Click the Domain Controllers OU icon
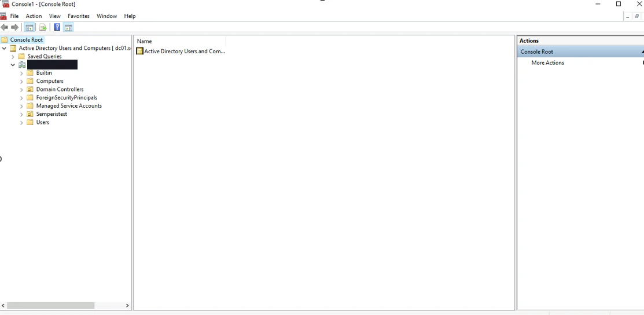The width and height of the screenshot is (644, 315). coord(30,89)
